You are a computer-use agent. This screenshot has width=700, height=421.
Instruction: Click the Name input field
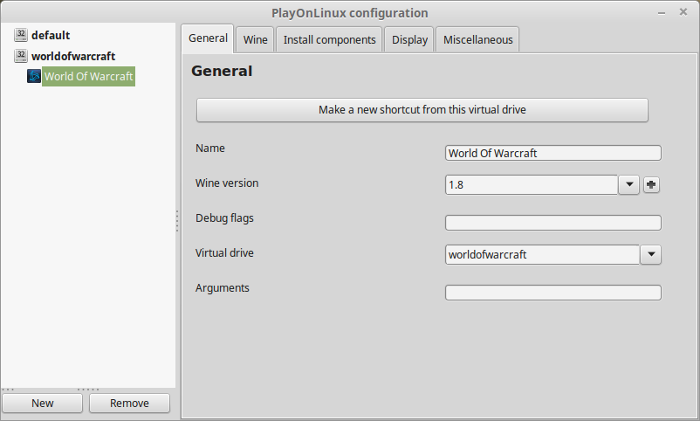553,153
